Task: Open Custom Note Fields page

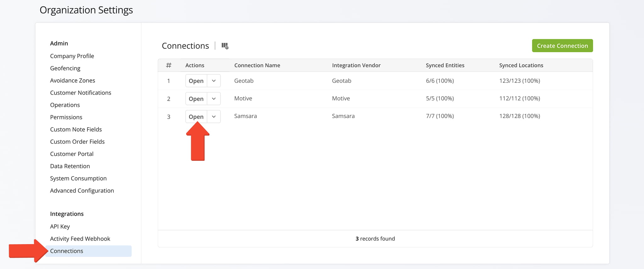Action: click(x=76, y=130)
